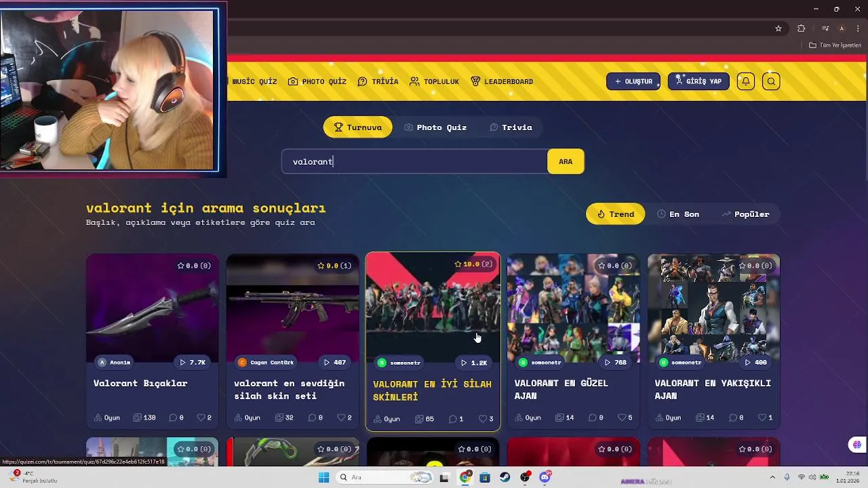Like the VALORANT EN GÜZEL AJAN heart
868x488 pixels.
click(622, 418)
